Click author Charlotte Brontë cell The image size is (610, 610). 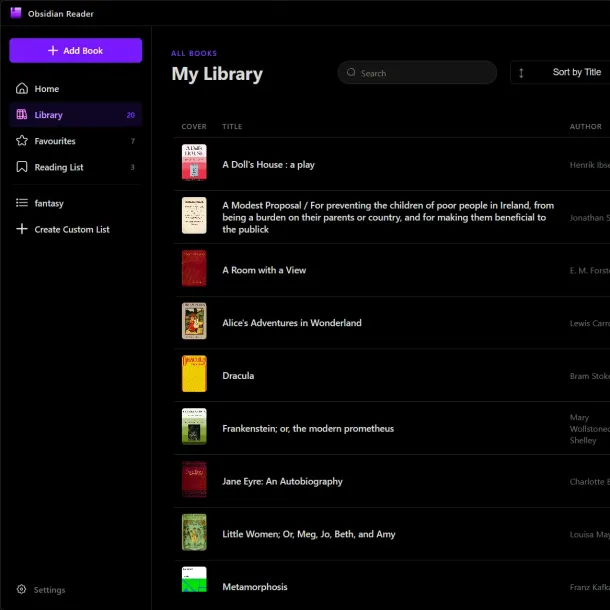tap(590, 482)
